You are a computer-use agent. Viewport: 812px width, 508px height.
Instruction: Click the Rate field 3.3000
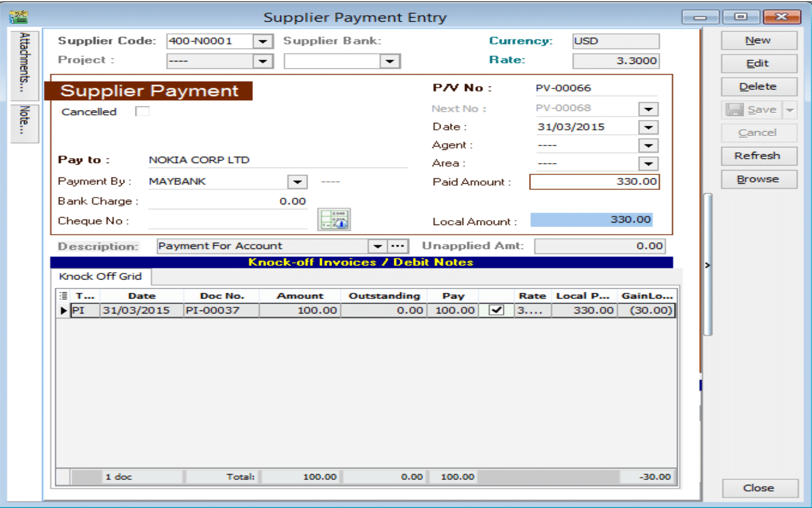coord(616,61)
